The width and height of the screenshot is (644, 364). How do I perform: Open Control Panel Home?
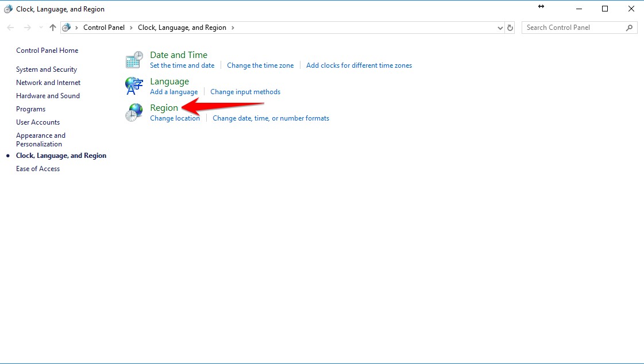tap(47, 51)
